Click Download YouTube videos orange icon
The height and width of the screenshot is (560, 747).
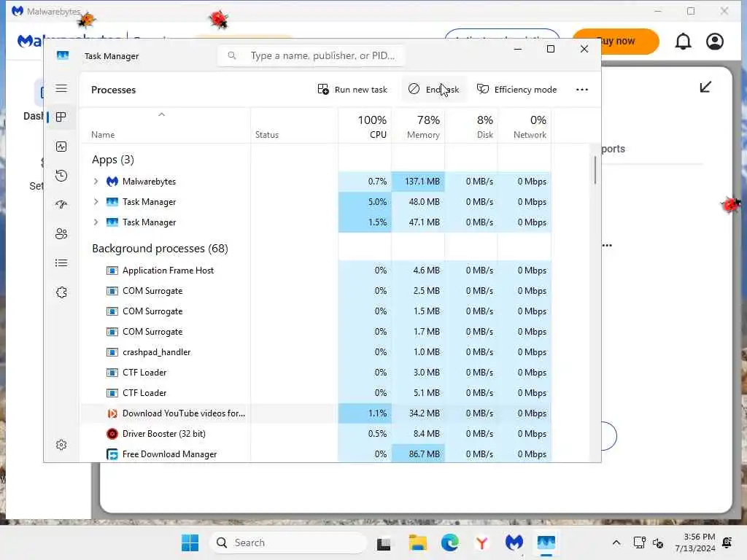click(112, 413)
